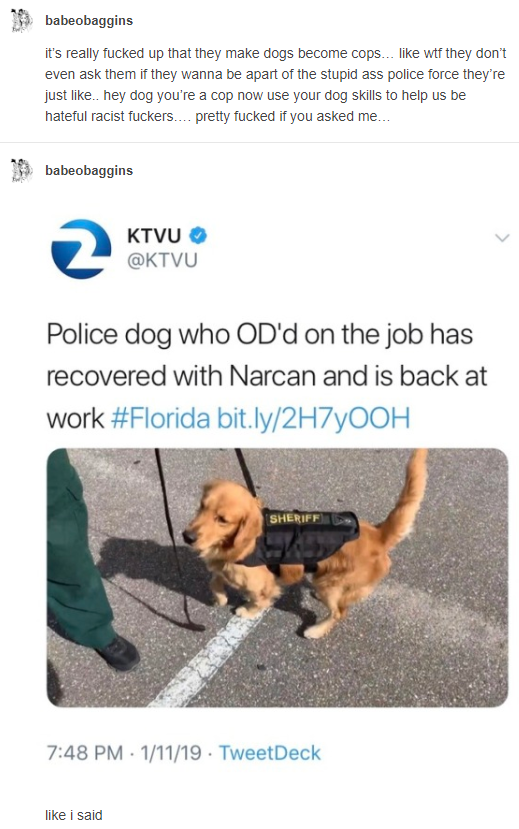Click the SHERIFF vest on the dog
The image size is (519, 829).
coord(309,537)
